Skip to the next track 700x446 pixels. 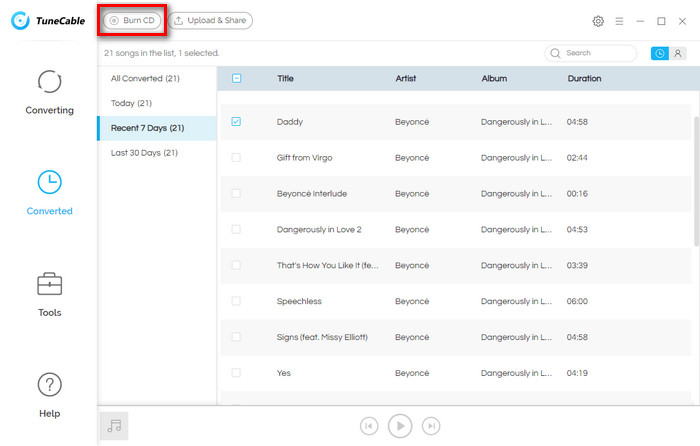click(431, 426)
